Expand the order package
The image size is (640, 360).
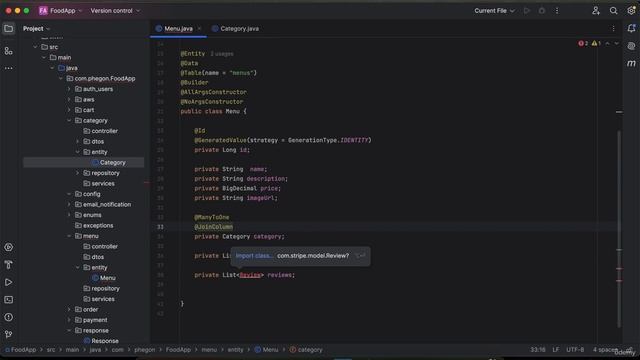69,309
